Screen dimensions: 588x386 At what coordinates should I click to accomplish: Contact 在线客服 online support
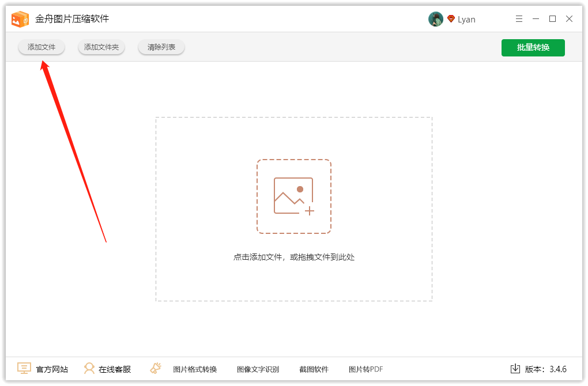click(115, 369)
